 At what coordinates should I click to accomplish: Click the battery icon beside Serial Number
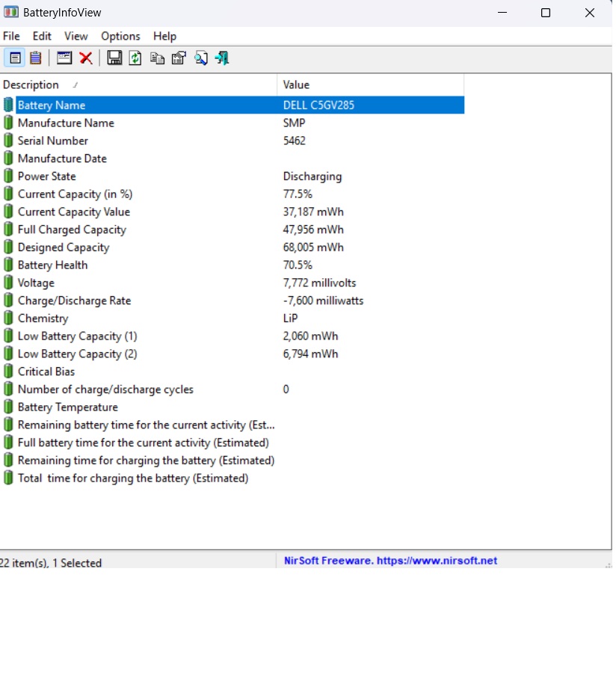point(8,141)
